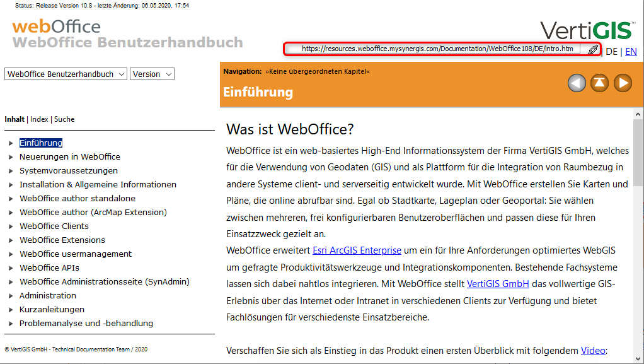Open the Version dropdown
The width and height of the screenshot is (644, 364).
pos(151,74)
